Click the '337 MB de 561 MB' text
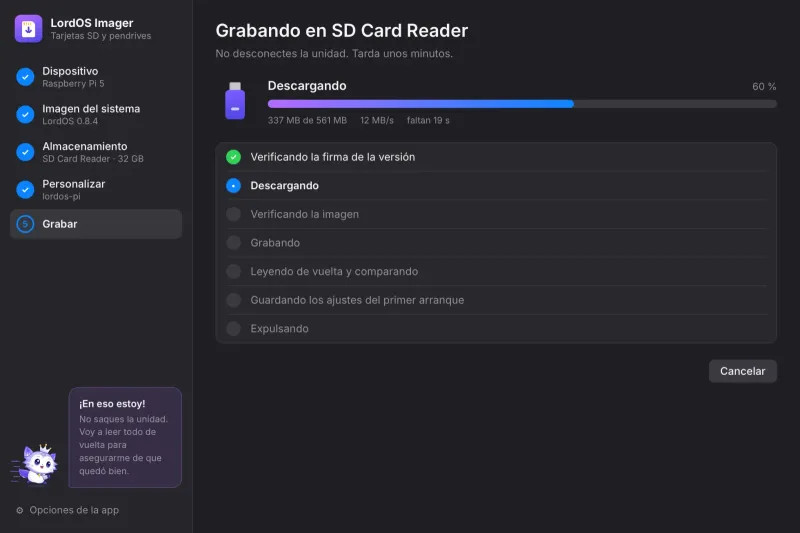The width and height of the screenshot is (800, 533). pyautogui.click(x=307, y=120)
